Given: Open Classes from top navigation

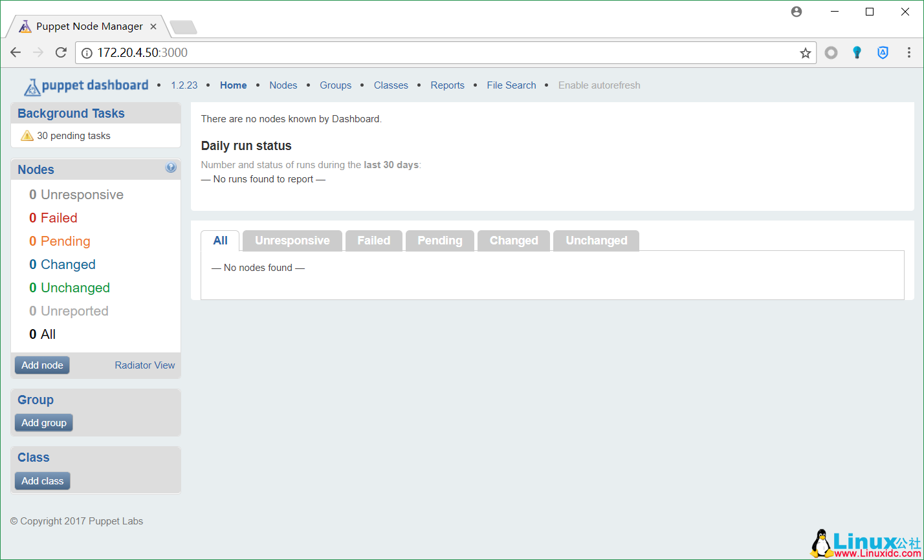Looking at the screenshot, I should tap(391, 85).
